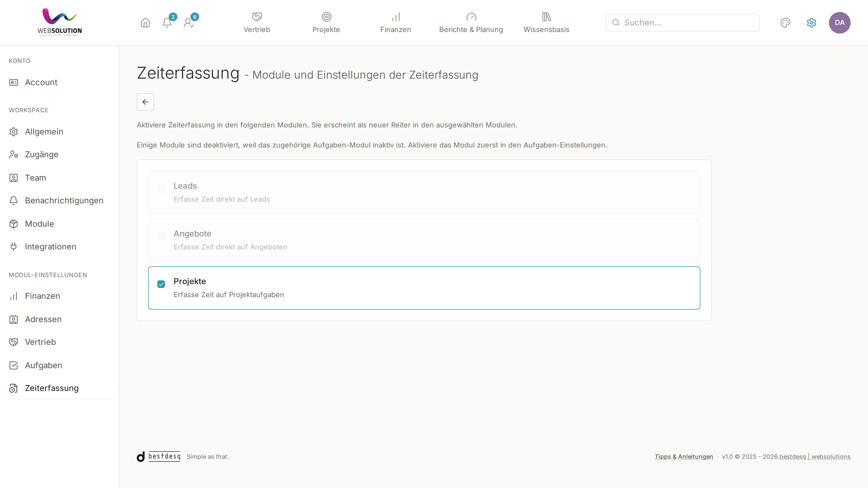The image size is (868, 488).
Task: Click the 'Erfasse Zeit auf Projektaufgaben' text
Action: click(x=228, y=295)
